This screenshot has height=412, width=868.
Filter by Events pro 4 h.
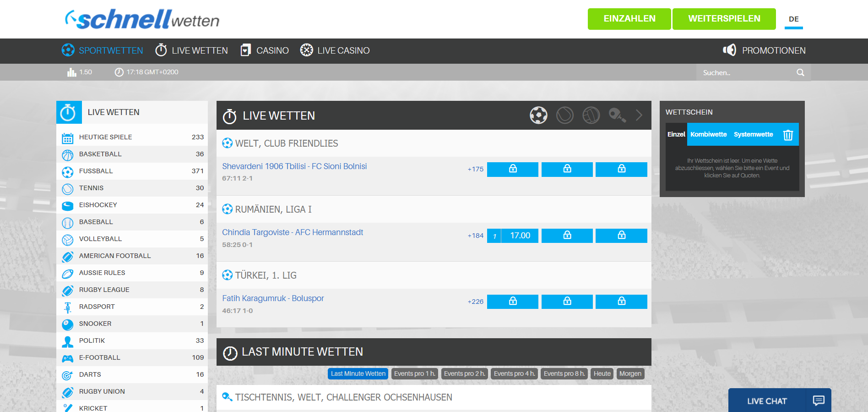point(514,374)
